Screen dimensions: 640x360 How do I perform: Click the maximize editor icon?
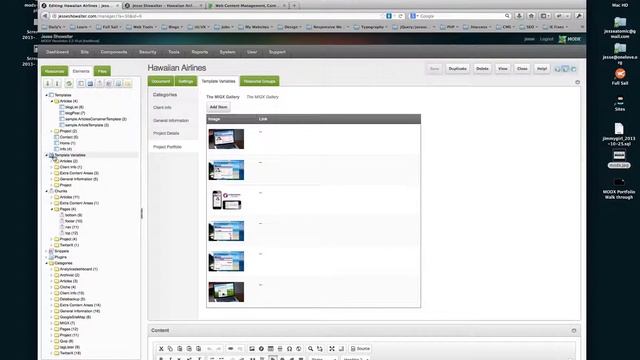[332, 349]
